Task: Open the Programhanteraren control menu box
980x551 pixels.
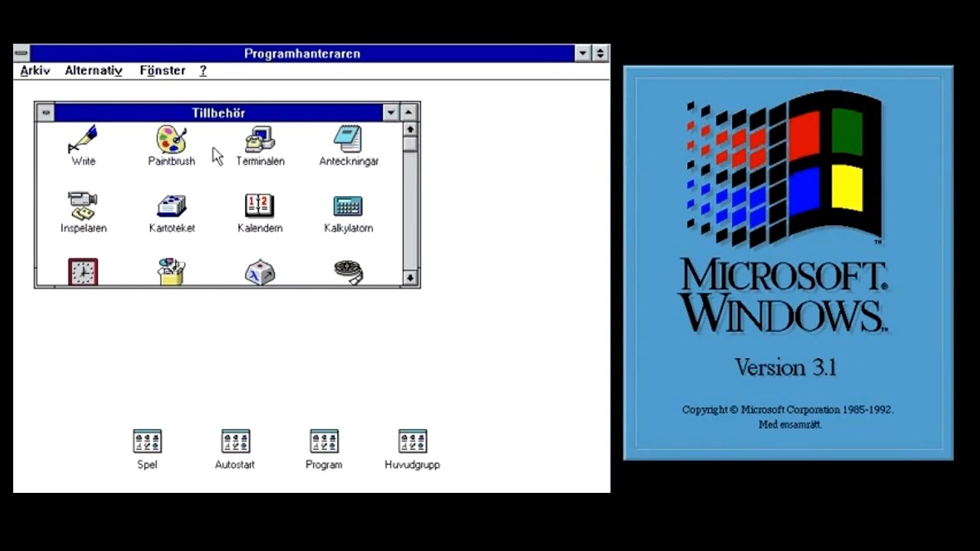Action: (x=21, y=54)
